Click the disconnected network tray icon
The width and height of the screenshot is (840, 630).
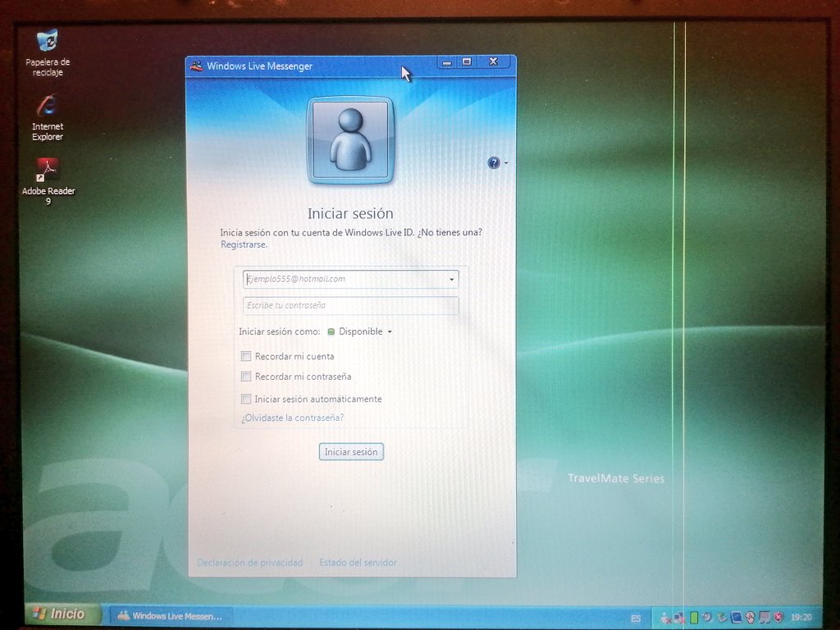[678, 618]
